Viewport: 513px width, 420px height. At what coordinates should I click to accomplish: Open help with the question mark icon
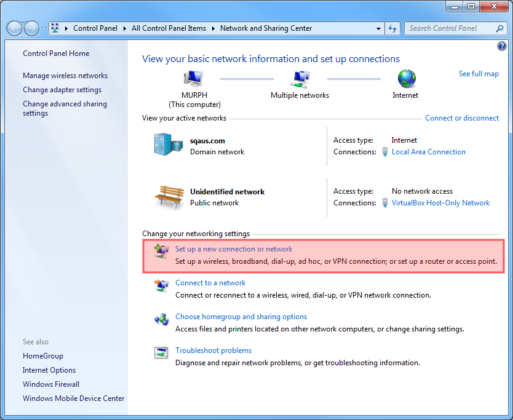pos(501,47)
